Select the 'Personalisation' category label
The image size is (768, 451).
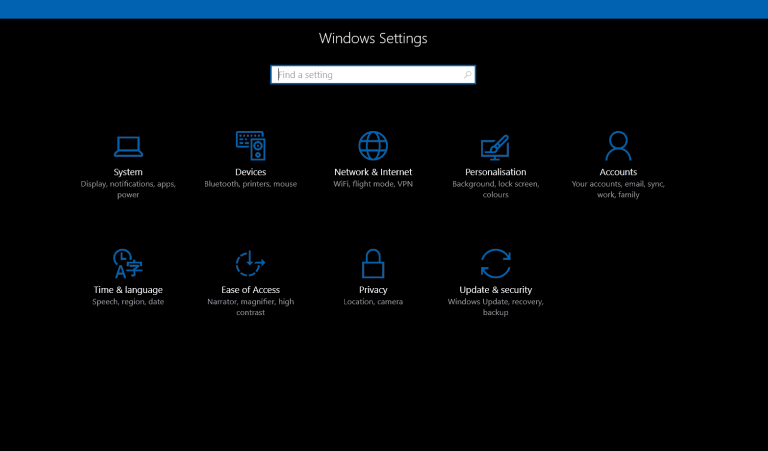click(x=496, y=172)
